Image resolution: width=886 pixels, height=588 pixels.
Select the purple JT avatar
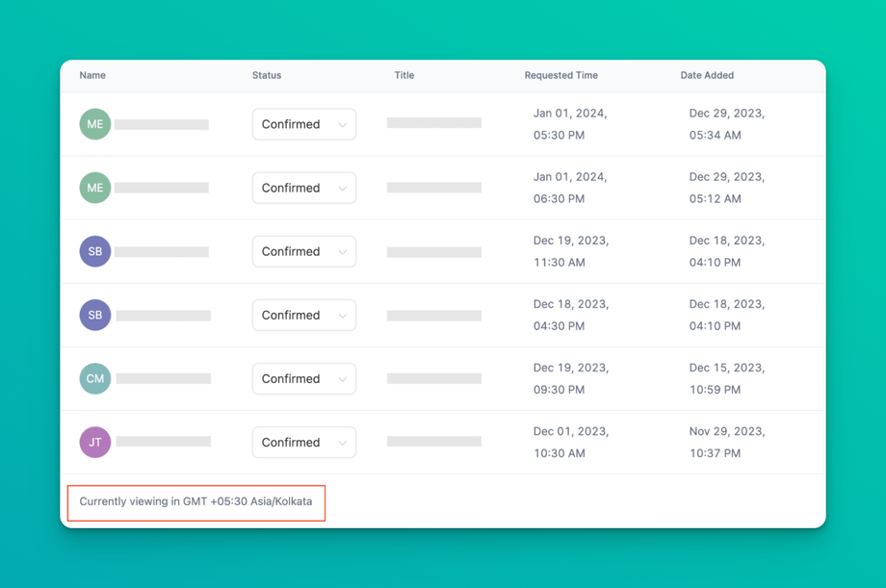pyautogui.click(x=95, y=442)
